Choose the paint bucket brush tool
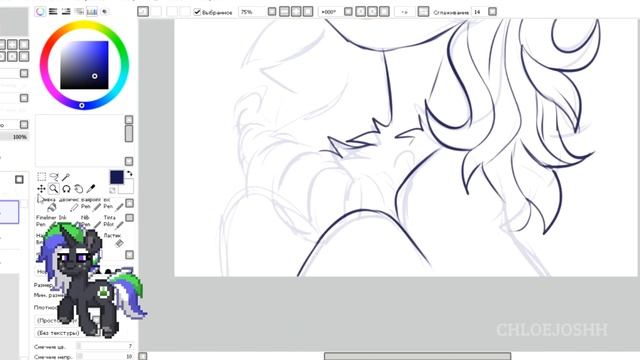 [x=51, y=207]
